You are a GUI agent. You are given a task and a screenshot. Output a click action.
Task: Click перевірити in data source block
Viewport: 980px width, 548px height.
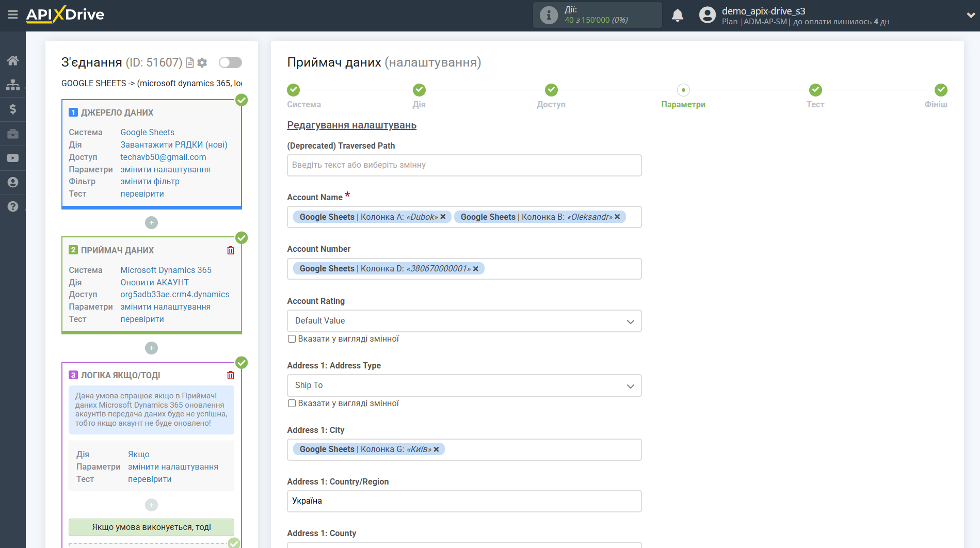pyautogui.click(x=142, y=194)
